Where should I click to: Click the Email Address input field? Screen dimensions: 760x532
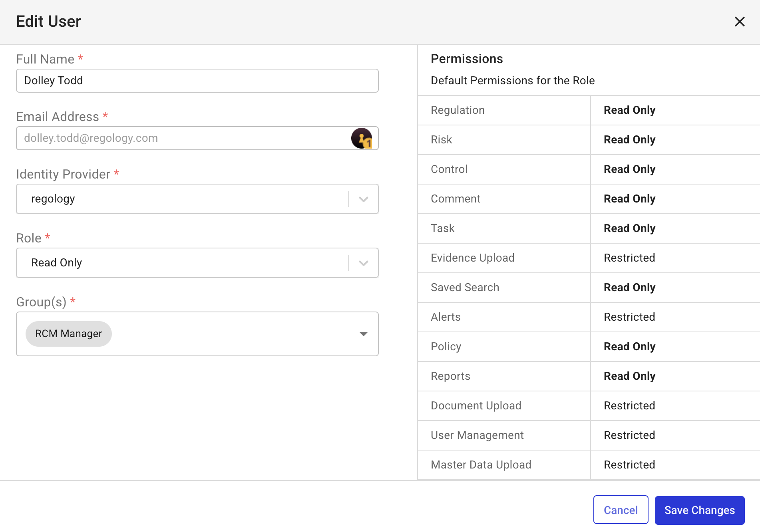(x=184, y=138)
